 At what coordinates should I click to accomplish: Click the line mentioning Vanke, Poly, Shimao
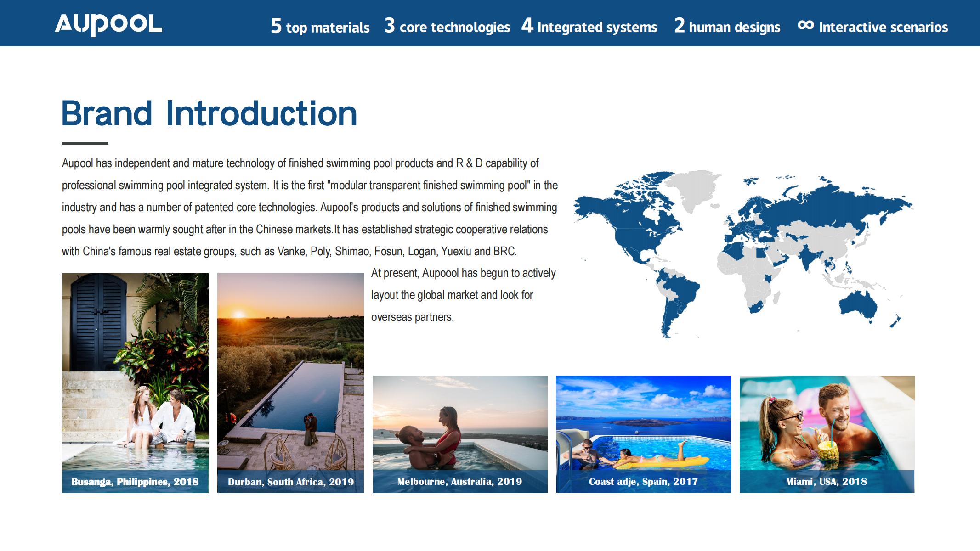coord(289,252)
